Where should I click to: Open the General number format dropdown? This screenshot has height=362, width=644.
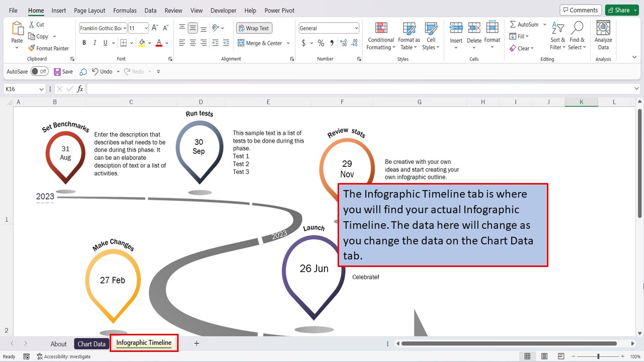[356, 28]
